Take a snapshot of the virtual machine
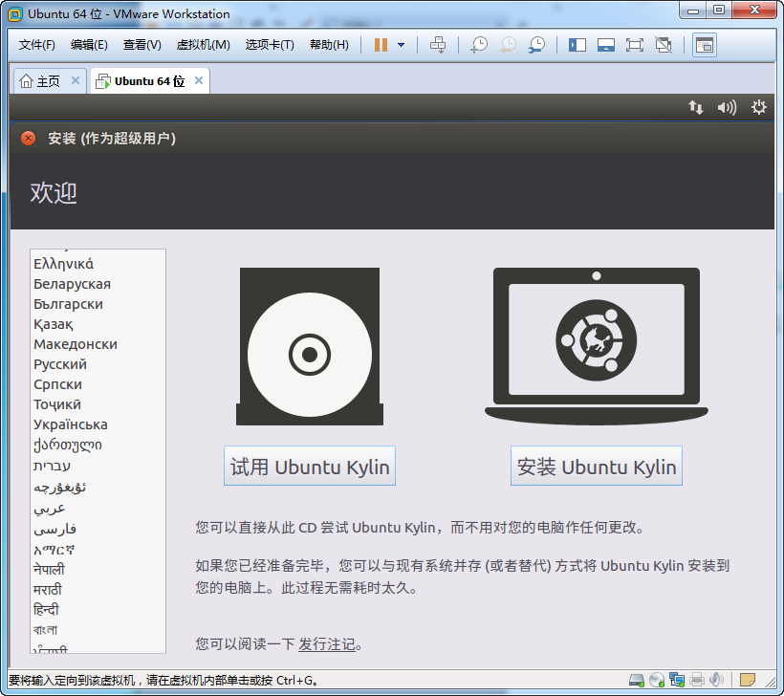The height and width of the screenshot is (696, 784). (x=479, y=45)
